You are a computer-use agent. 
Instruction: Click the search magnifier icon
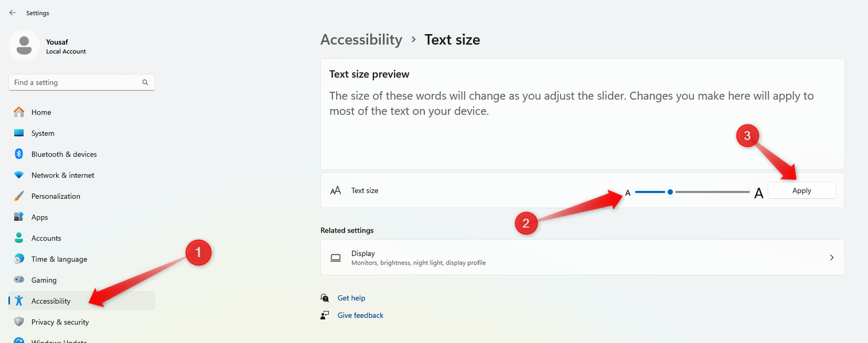tap(145, 83)
